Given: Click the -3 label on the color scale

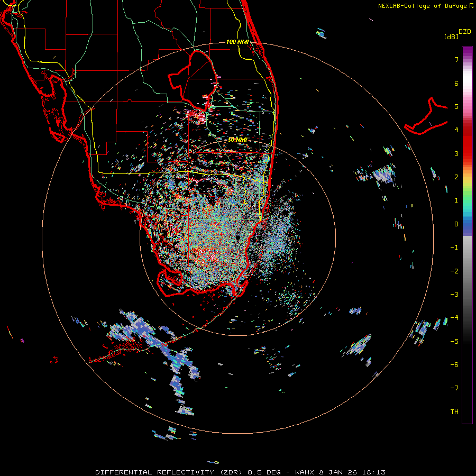Looking at the screenshot, I should pyautogui.click(x=454, y=294).
